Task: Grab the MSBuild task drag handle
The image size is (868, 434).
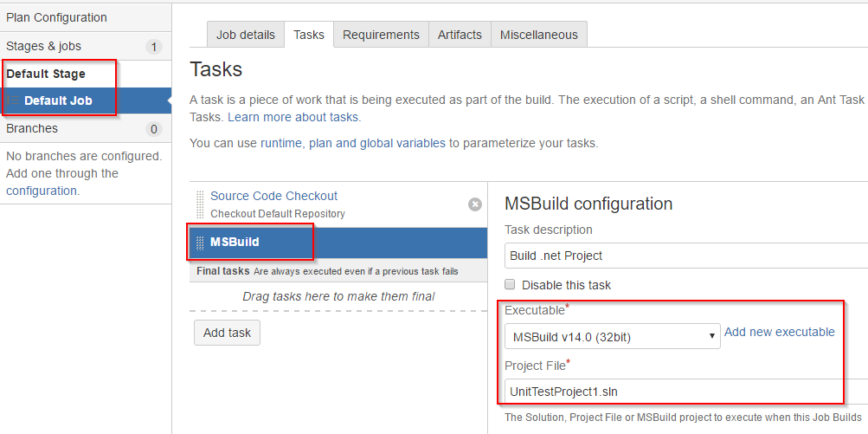Action: (x=200, y=243)
